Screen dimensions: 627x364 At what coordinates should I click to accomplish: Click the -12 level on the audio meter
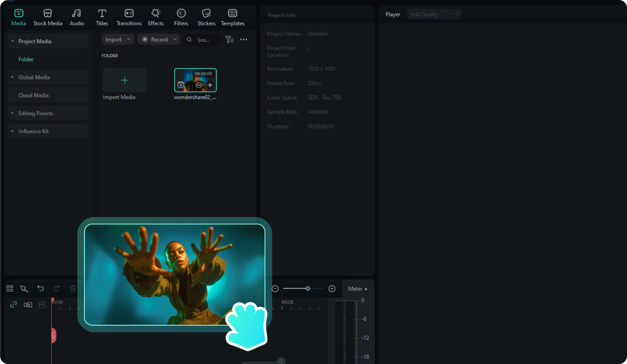coord(365,338)
